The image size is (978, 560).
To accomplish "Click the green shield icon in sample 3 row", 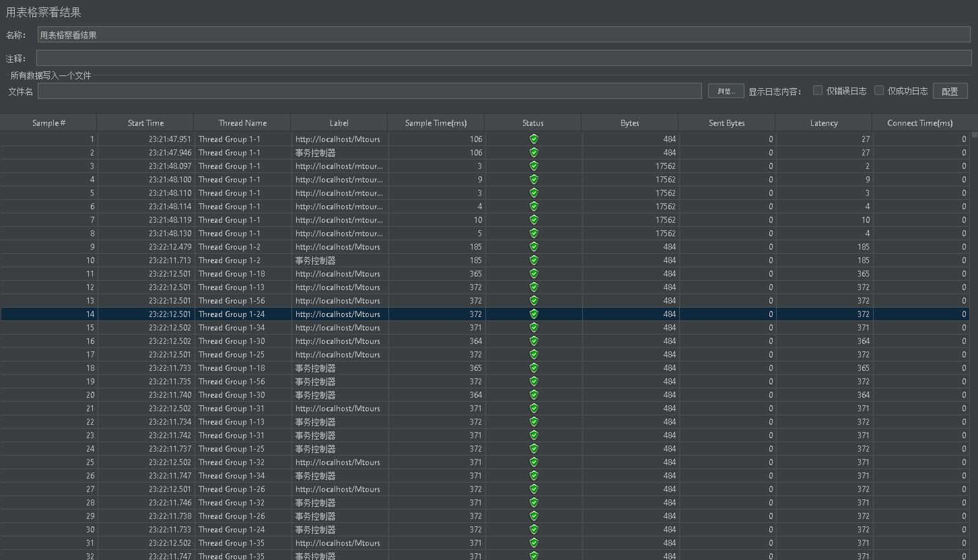I will pos(534,166).
